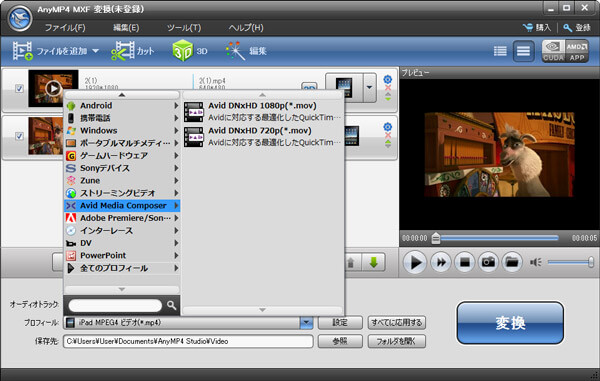
Task: Select Avid Media Composer category
Action: [x=122, y=206]
